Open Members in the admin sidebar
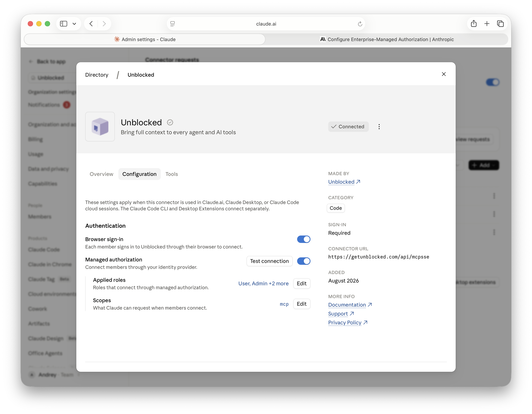 click(40, 216)
